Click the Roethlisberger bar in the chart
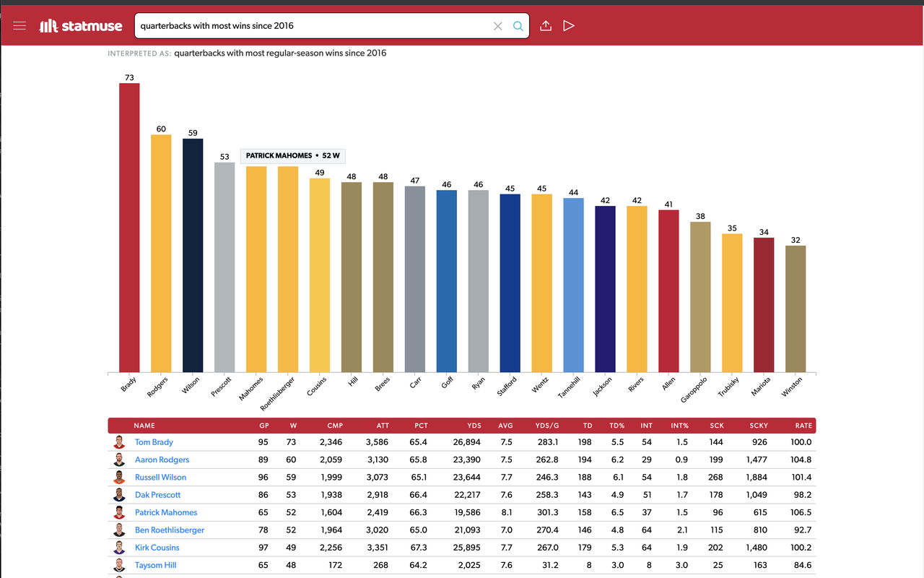This screenshot has width=924, height=578. 288,269
